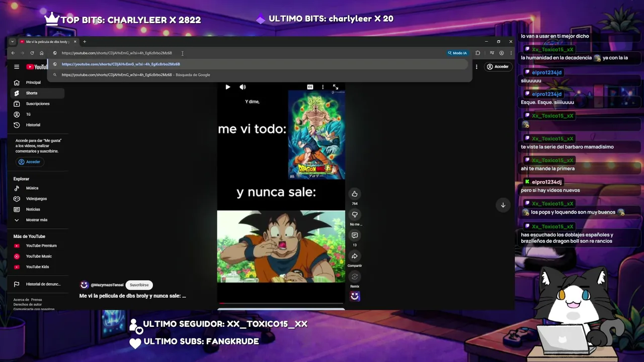Mute the Short's volume
Image resolution: width=644 pixels, height=362 pixels.
243,87
